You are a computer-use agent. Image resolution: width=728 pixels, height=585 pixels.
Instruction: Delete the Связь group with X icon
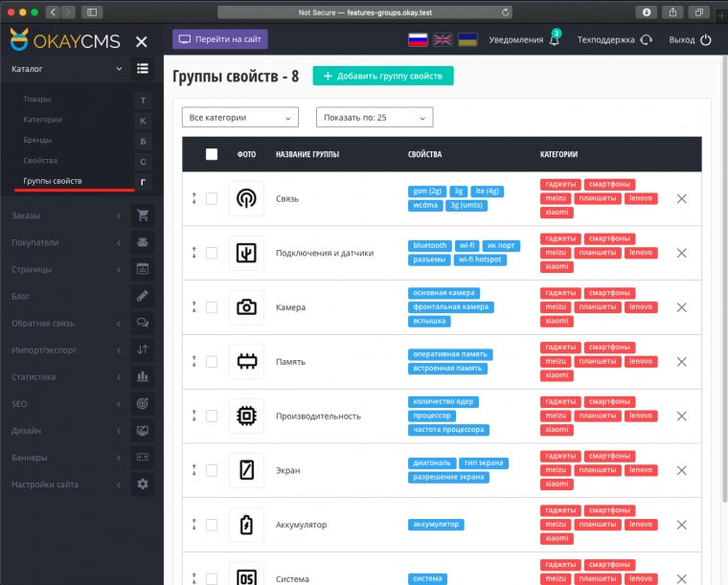tap(681, 198)
